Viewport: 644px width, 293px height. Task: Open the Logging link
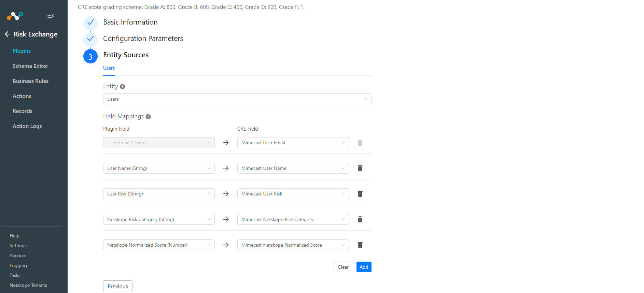(18, 265)
